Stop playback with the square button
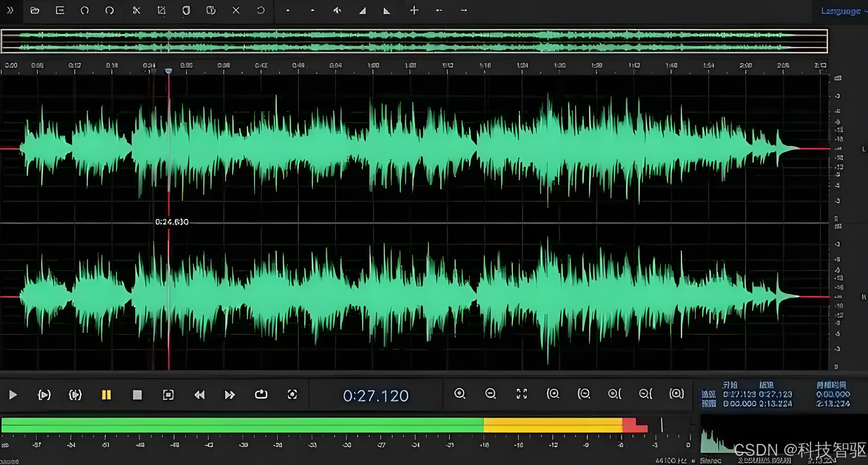The image size is (868, 465). coord(137,394)
